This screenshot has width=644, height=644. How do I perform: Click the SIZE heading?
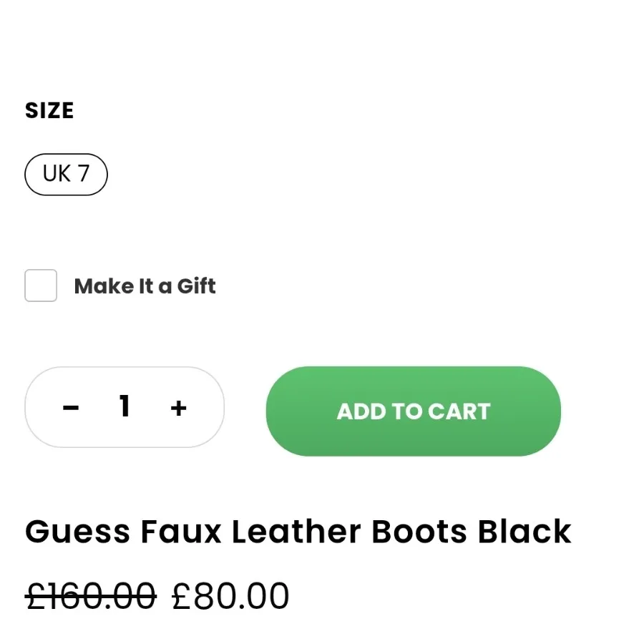(49, 110)
